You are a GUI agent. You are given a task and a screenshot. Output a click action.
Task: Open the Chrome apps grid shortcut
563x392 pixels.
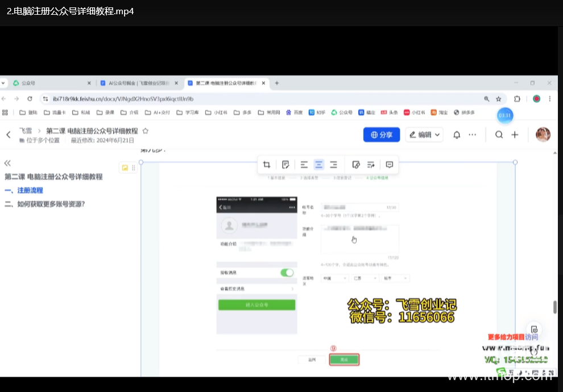click(x=5, y=113)
